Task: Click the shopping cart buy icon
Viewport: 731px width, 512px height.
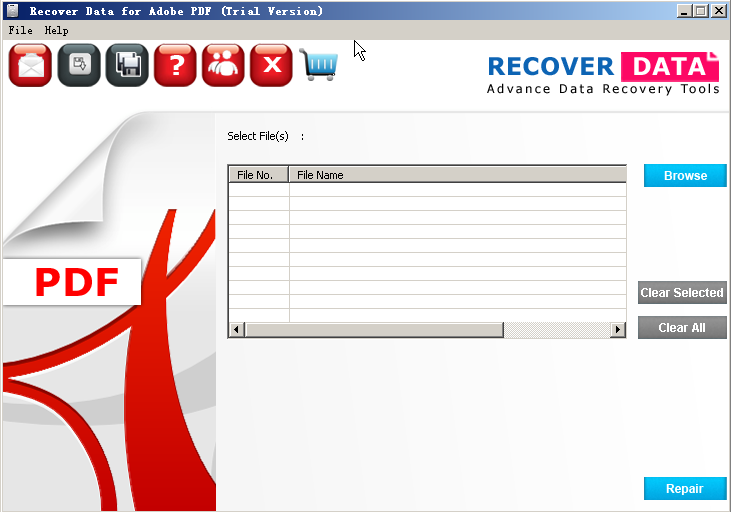Action: click(319, 64)
